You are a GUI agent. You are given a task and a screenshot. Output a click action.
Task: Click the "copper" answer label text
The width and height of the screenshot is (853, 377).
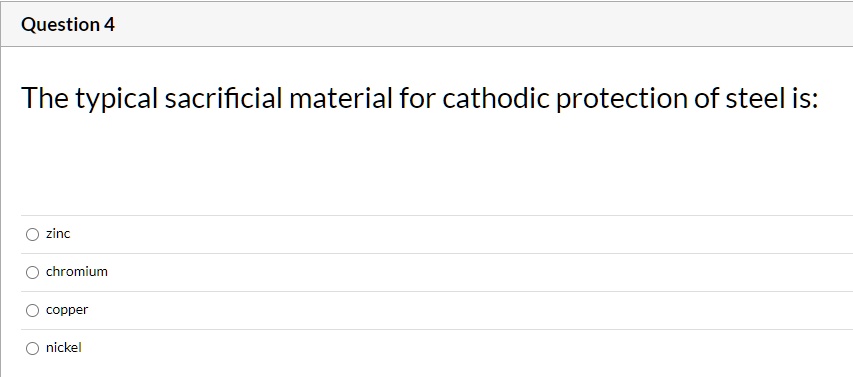pyautogui.click(x=67, y=311)
